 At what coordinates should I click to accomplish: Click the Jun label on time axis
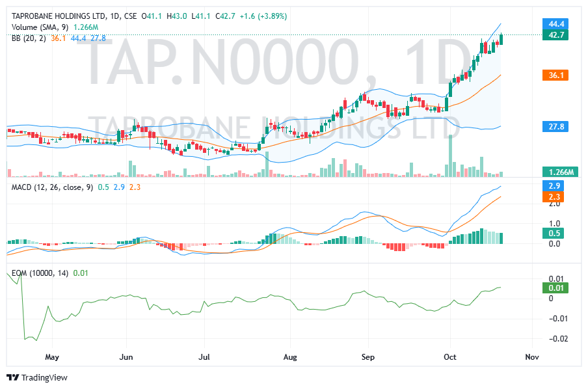pyautogui.click(x=126, y=356)
